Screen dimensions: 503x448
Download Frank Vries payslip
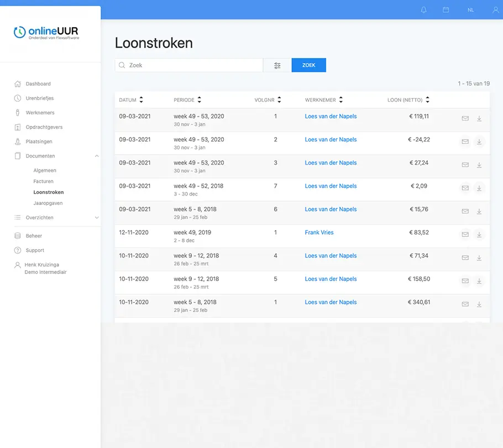coord(479,234)
